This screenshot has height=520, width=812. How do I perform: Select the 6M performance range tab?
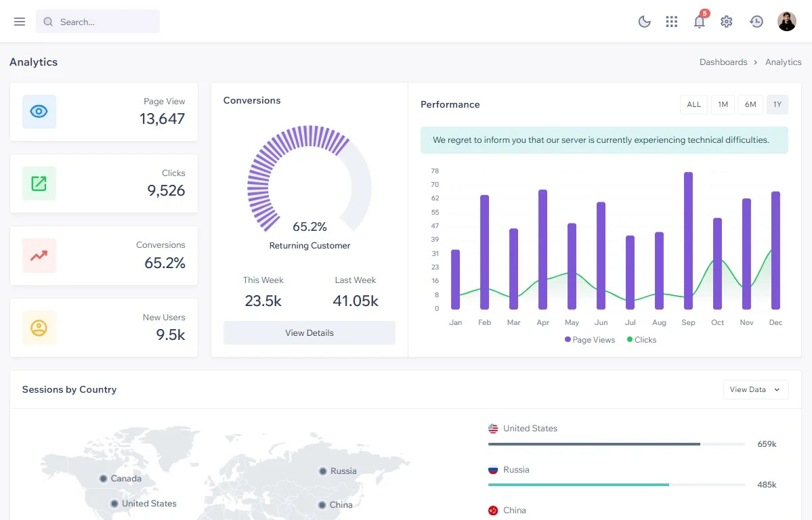(750, 105)
